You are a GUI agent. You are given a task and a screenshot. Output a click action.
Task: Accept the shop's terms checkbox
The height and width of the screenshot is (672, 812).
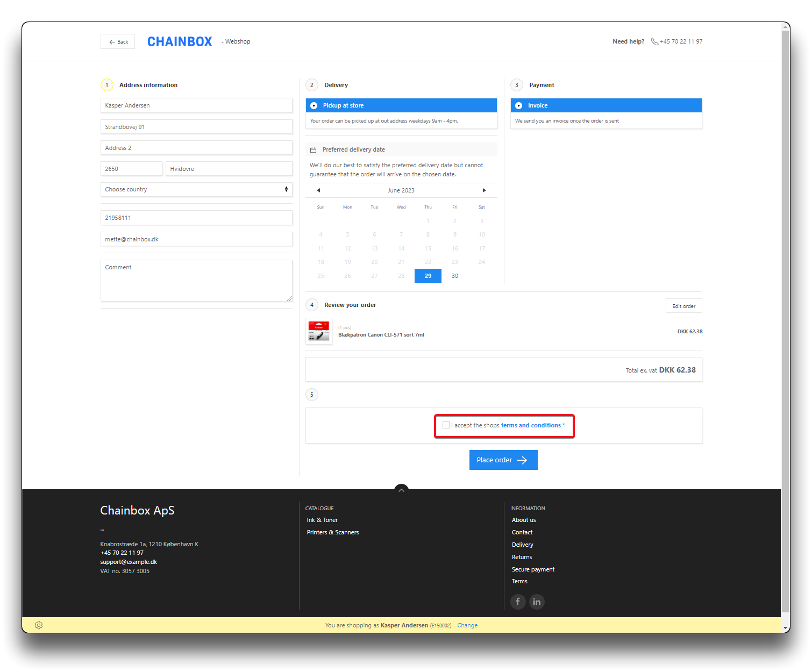446,425
